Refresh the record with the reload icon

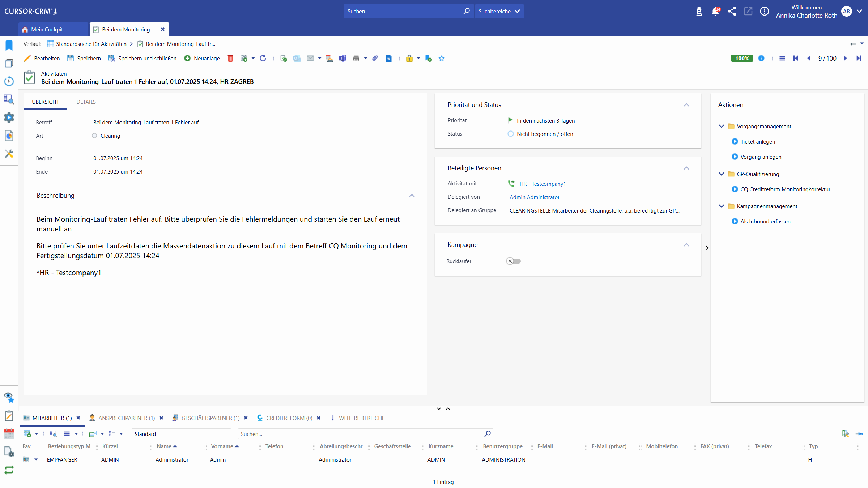click(x=263, y=58)
